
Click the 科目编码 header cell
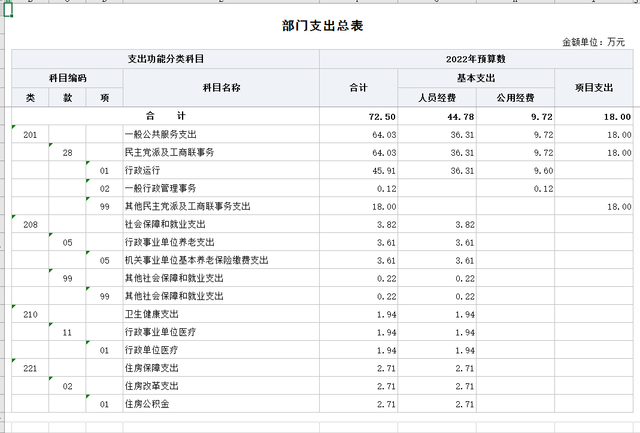pos(68,78)
